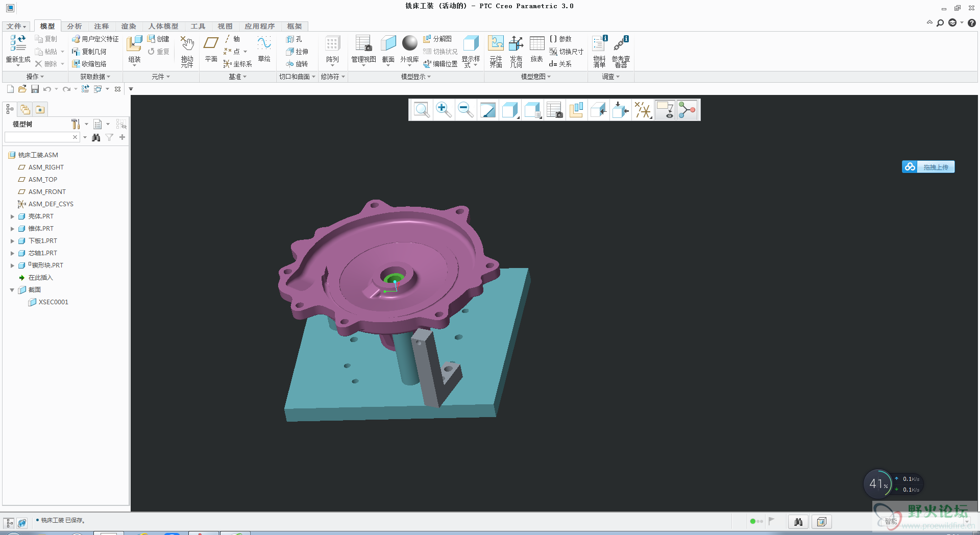Viewport: 980px width, 535px height.
Task: Click the binoculars search icon in model tree
Action: tap(96, 137)
